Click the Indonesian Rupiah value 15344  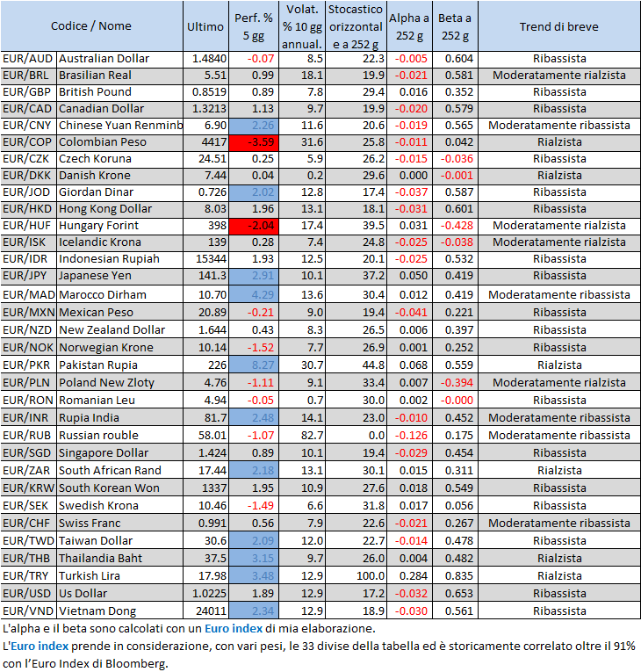pos(205,259)
